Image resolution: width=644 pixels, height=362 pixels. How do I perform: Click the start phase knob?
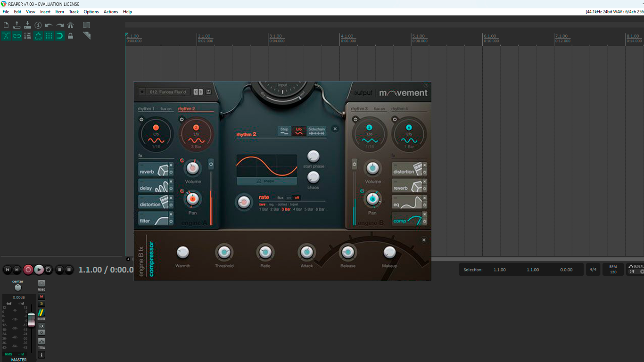tap(314, 156)
